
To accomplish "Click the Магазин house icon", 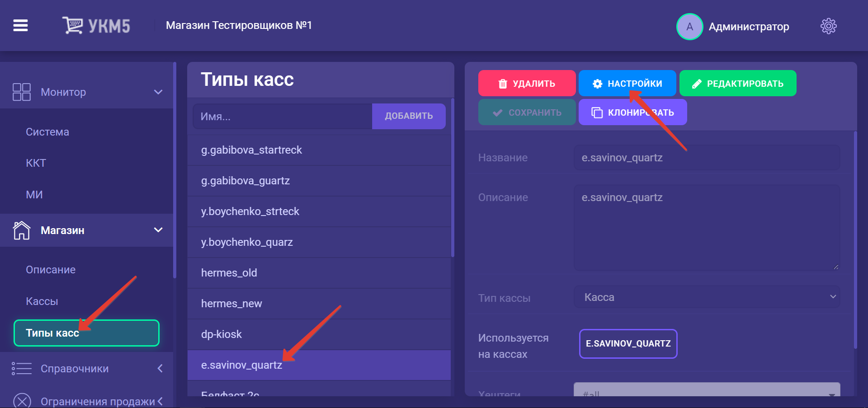I will (x=22, y=230).
